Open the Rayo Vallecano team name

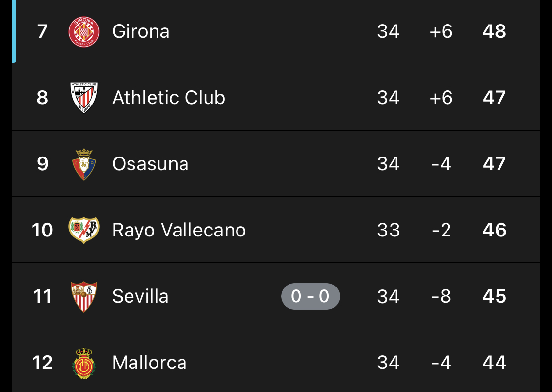pyautogui.click(x=179, y=231)
